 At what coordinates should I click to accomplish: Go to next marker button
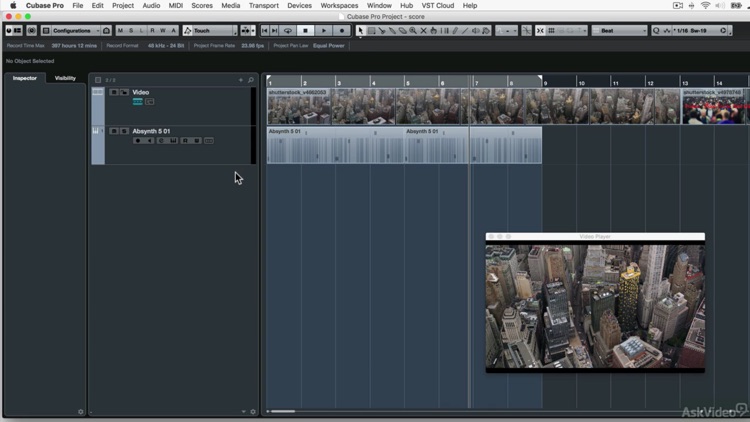pyautogui.click(x=274, y=31)
